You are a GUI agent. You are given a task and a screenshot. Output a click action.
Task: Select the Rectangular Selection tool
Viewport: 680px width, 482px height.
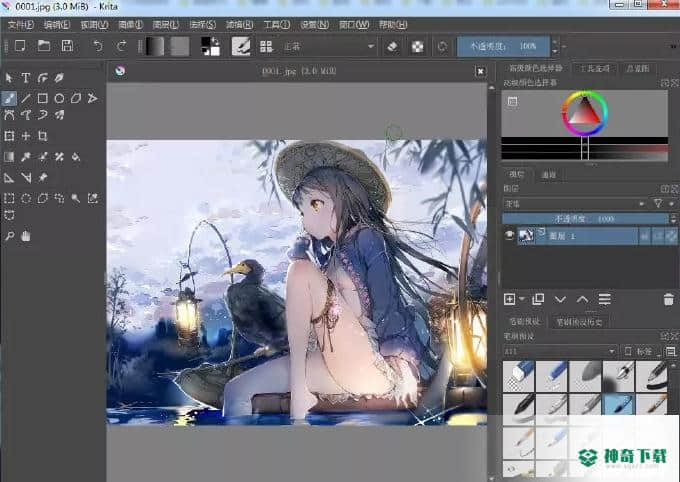[9, 199]
